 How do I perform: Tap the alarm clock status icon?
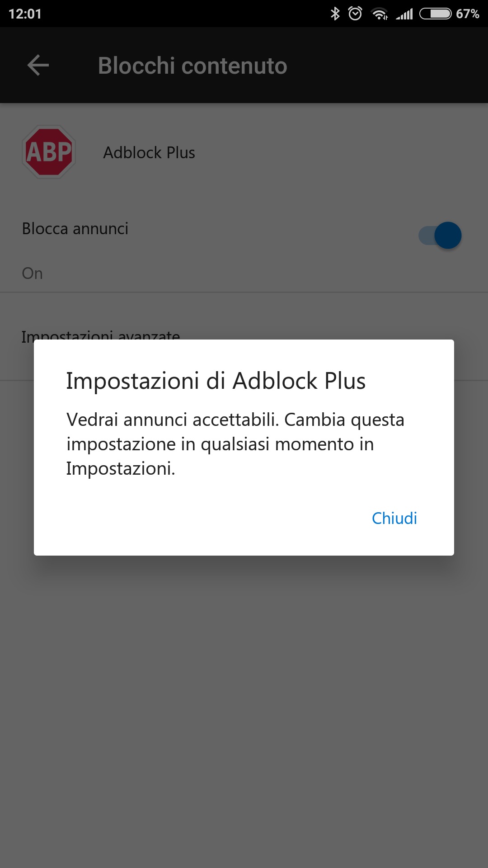[x=355, y=14]
